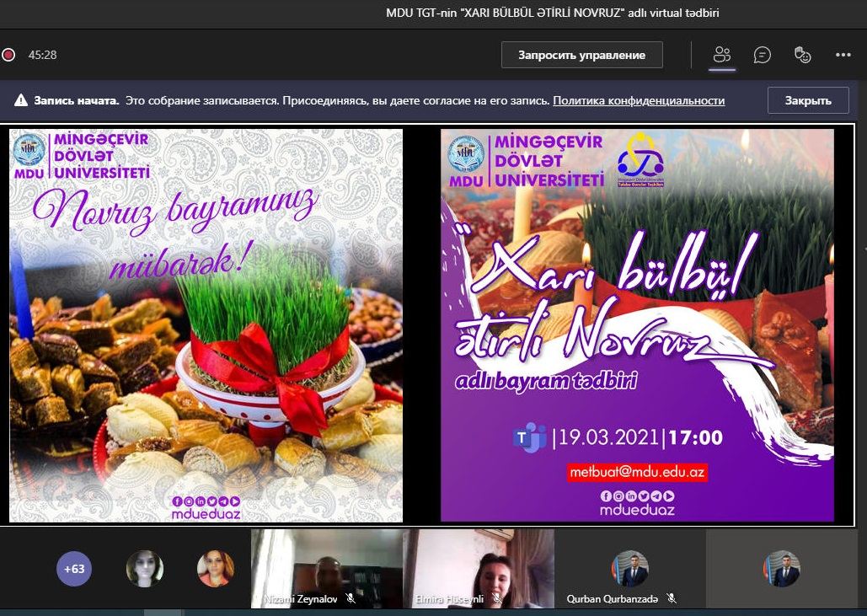
Task: Click the 45:28 meeting timer
Action: click(x=42, y=55)
